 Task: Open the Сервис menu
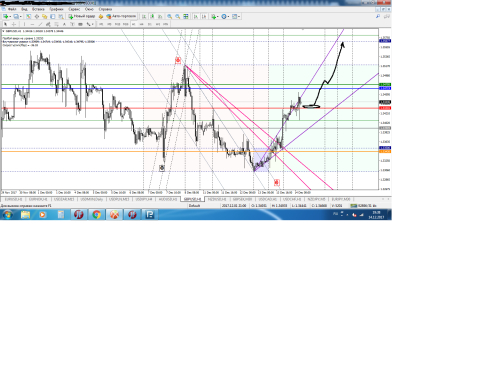pyautogui.click(x=74, y=9)
